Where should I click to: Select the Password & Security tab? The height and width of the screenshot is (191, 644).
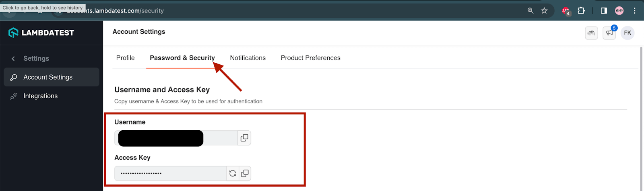click(x=182, y=58)
